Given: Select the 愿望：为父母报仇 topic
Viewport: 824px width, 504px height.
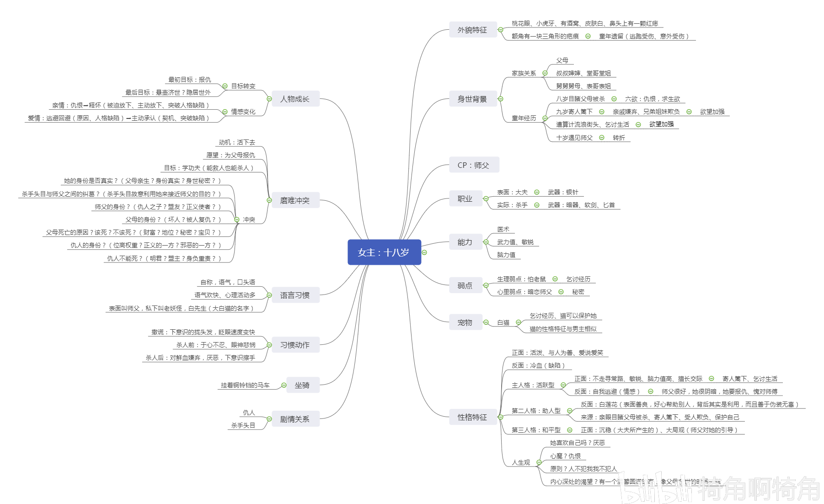Looking at the screenshot, I should (x=231, y=155).
